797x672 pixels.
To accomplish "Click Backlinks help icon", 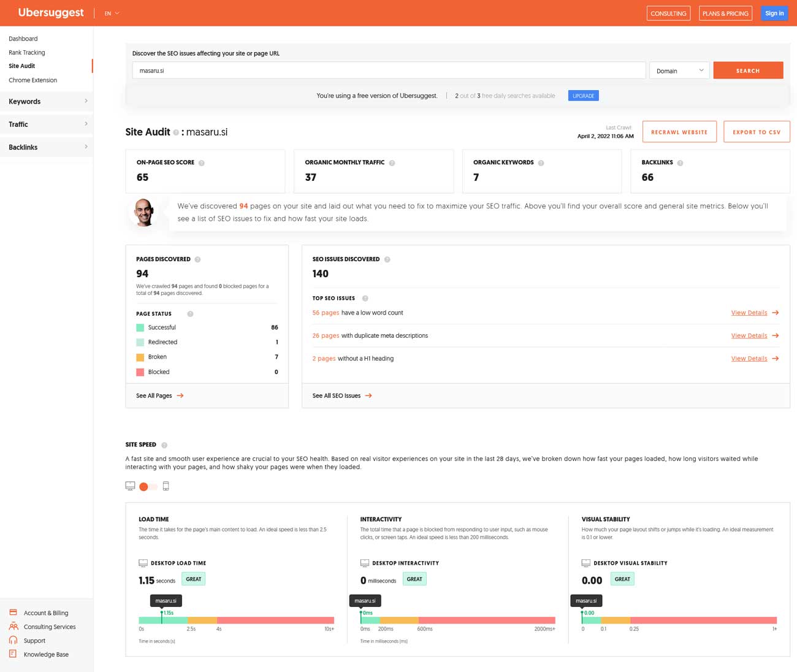I will coord(681,163).
